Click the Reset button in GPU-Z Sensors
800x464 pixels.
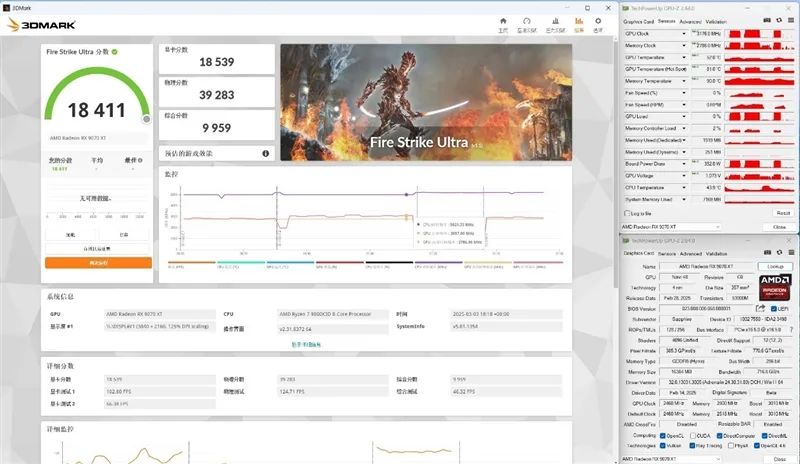pos(783,213)
